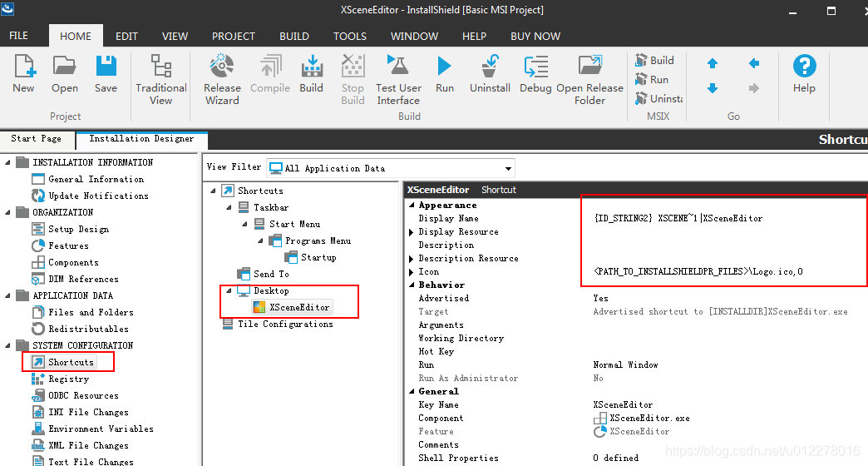868x466 pixels.
Task: Click the MSIX Run button
Action: point(652,79)
